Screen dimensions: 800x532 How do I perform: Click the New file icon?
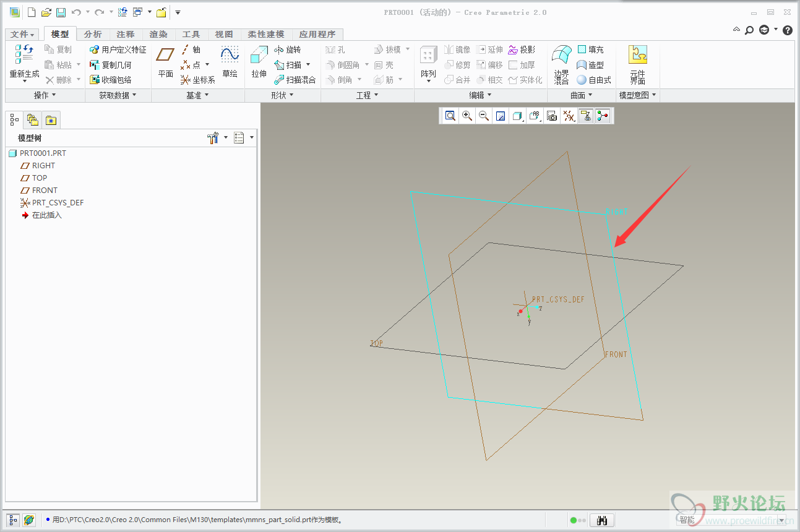click(31, 12)
